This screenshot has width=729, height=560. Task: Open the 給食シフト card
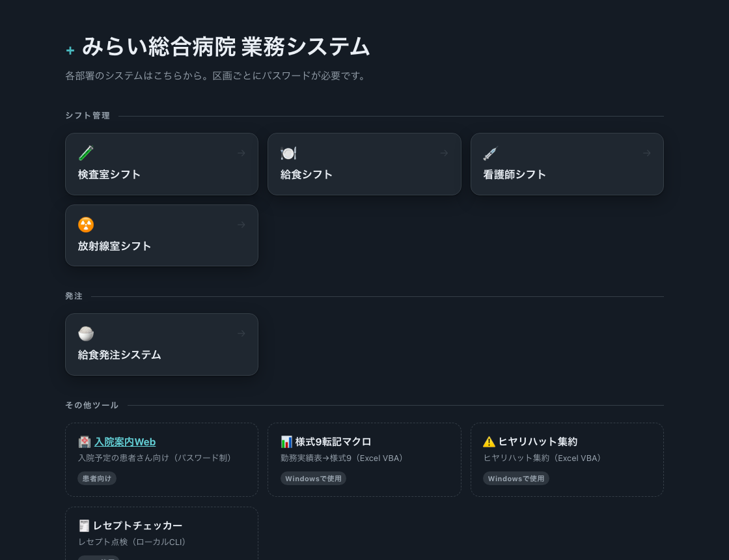pyautogui.click(x=364, y=164)
